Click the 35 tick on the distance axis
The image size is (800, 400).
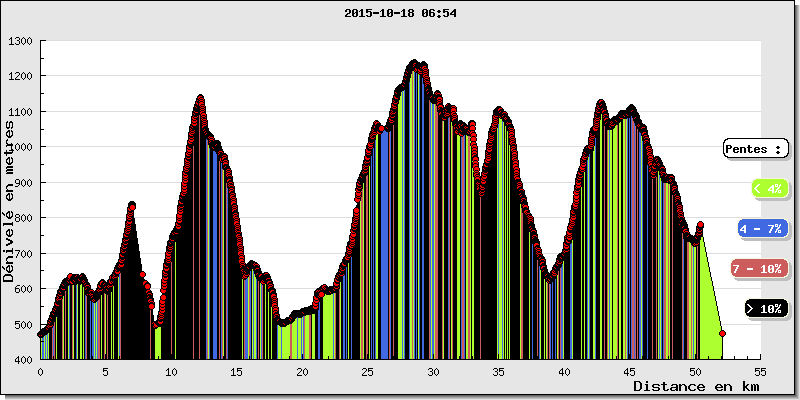click(499, 372)
